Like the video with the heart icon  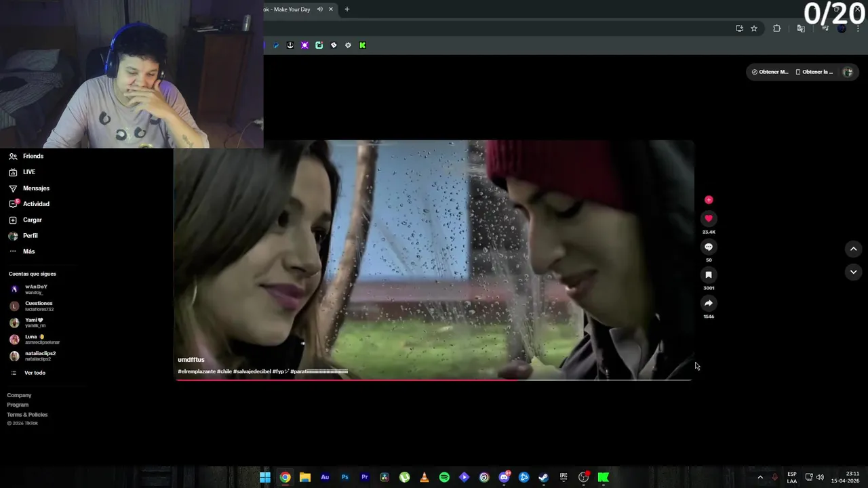coord(709,218)
